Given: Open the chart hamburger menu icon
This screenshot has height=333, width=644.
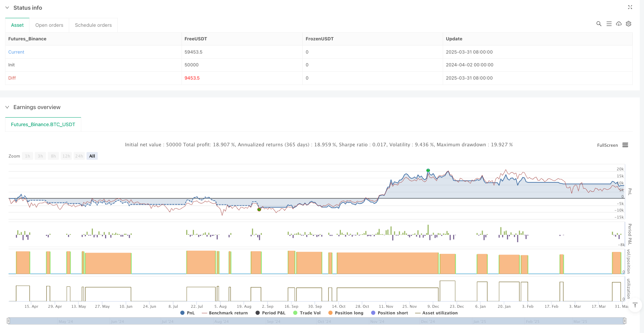Looking at the screenshot, I should coord(625,145).
